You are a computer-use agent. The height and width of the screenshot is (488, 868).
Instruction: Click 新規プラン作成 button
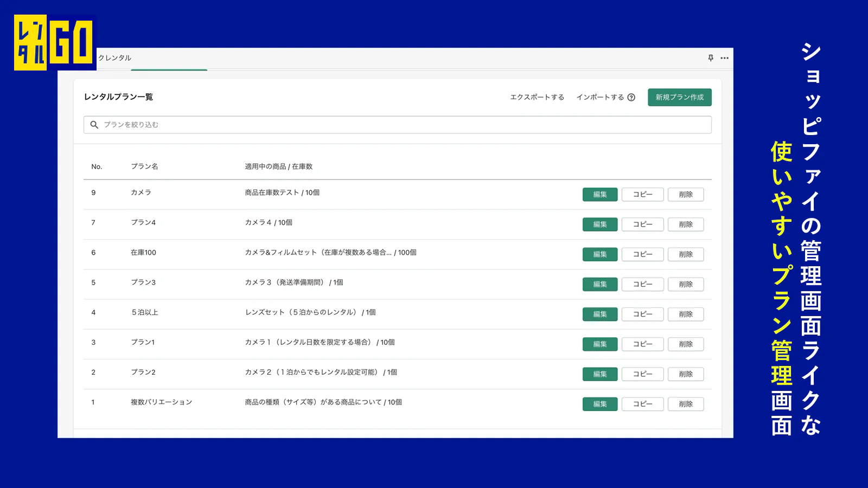(x=679, y=98)
